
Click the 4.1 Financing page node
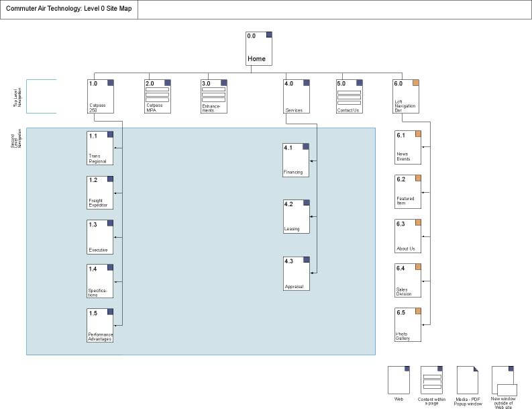pos(296,160)
